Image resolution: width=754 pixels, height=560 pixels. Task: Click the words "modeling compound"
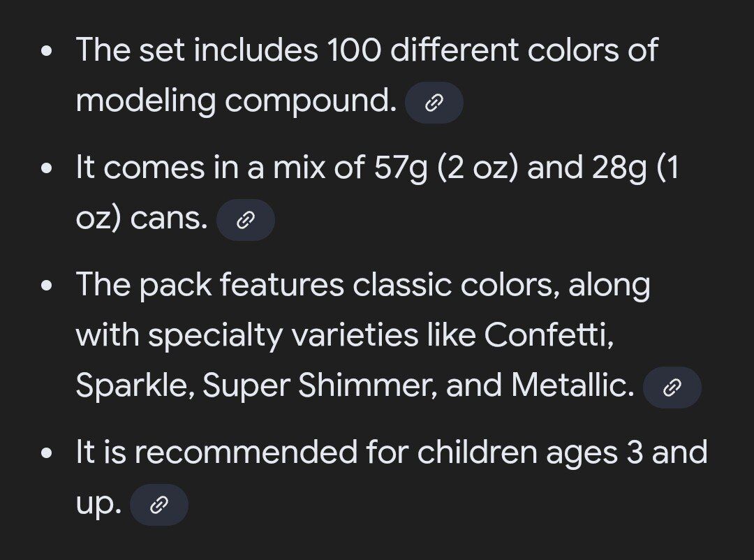pos(236,101)
